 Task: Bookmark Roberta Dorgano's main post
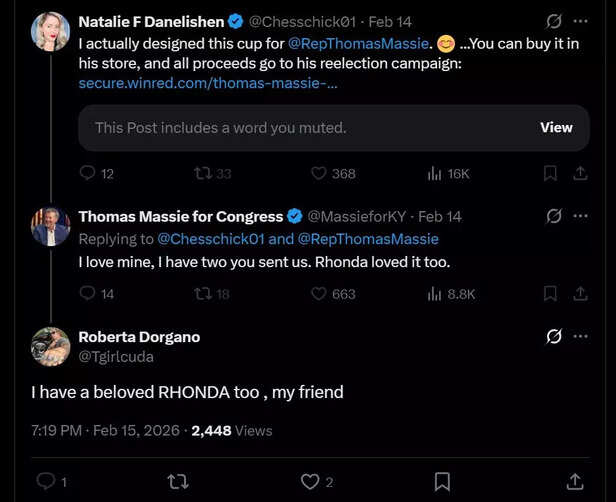pos(443,481)
